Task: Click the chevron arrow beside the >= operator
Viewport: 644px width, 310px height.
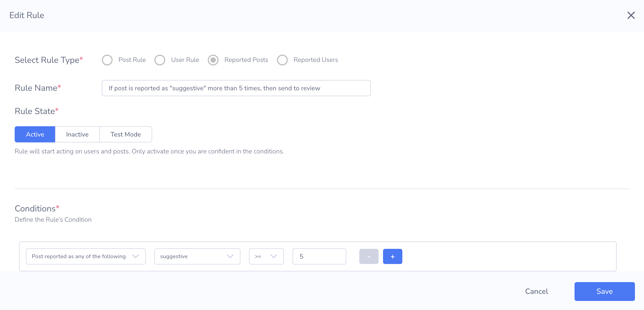Action: (x=274, y=256)
